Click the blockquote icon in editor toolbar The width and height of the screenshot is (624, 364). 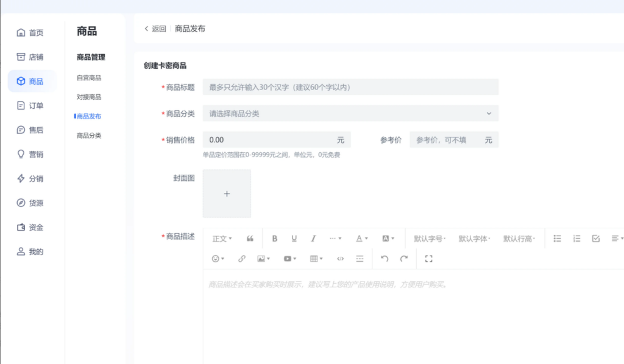point(250,239)
